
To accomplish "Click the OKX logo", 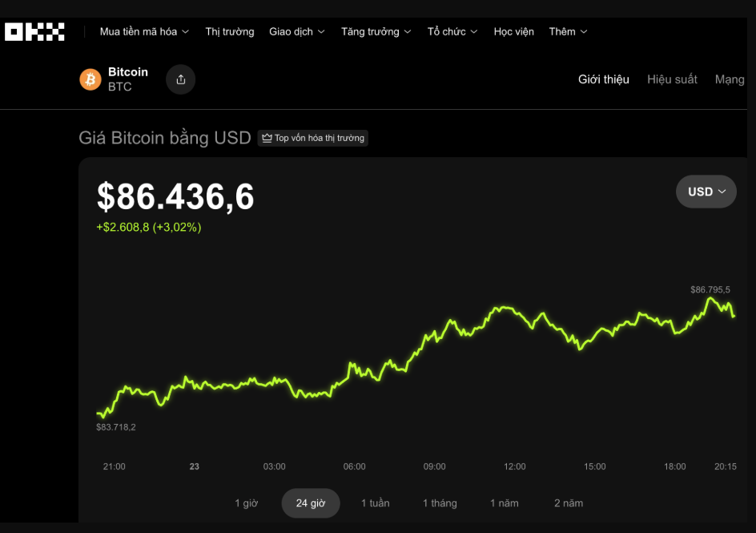I will 34,32.
